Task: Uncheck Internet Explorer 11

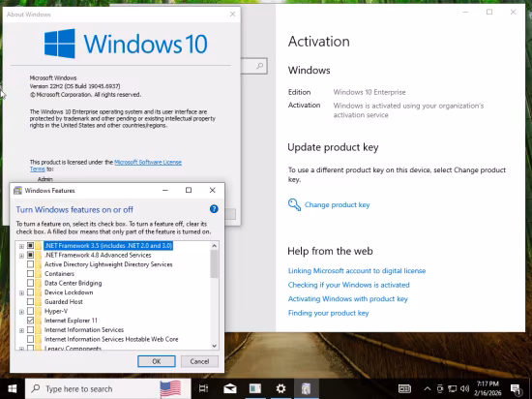Action: click(30, 320)
